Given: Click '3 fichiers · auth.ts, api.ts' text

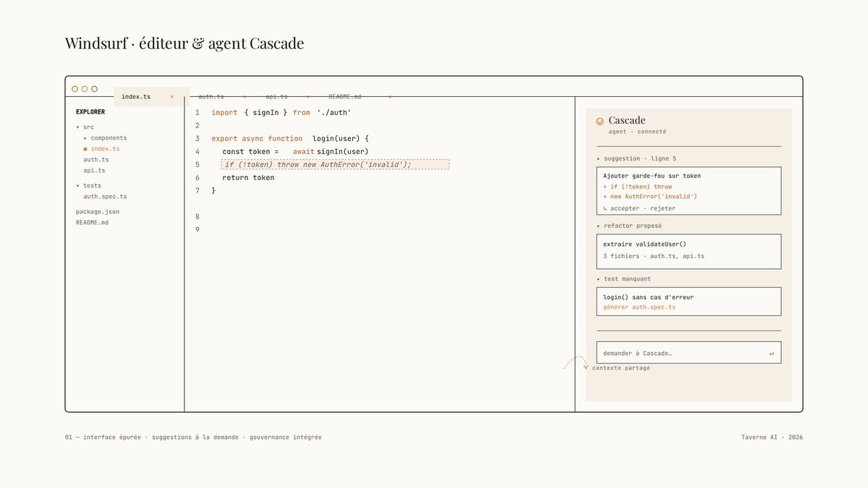Looking at the screenshot, I should tap(654, 256).
